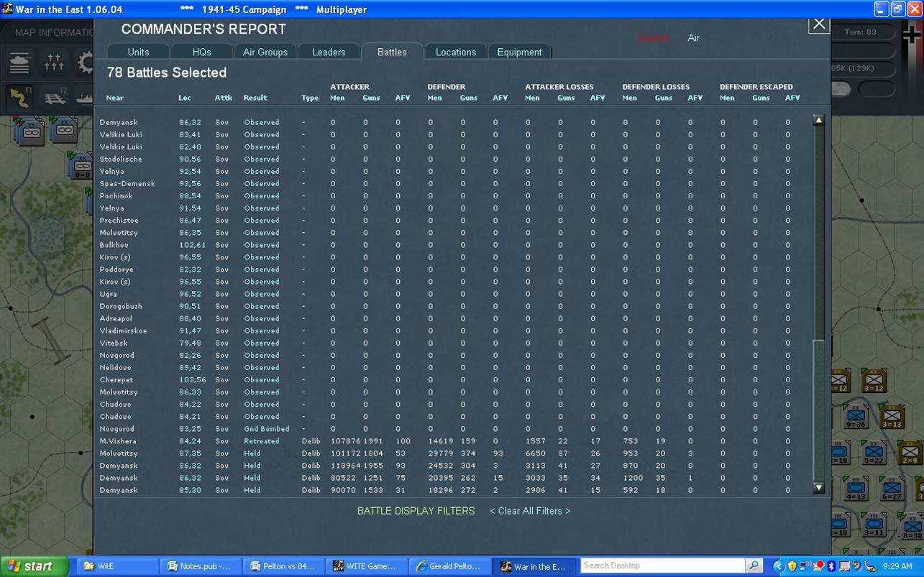Switch to WITE Game taskbar window
This screenshot has width=924, height=577.
pyautogui.click(x=367, y=566)
